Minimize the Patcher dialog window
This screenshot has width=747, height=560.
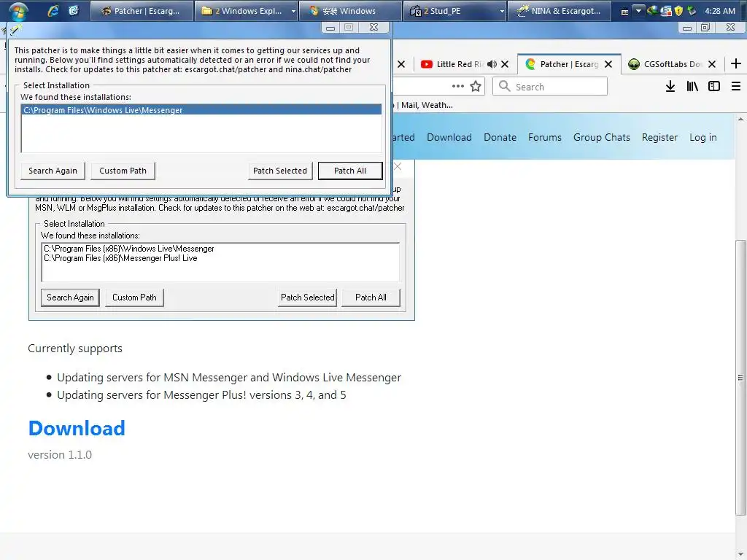point(330,28)
